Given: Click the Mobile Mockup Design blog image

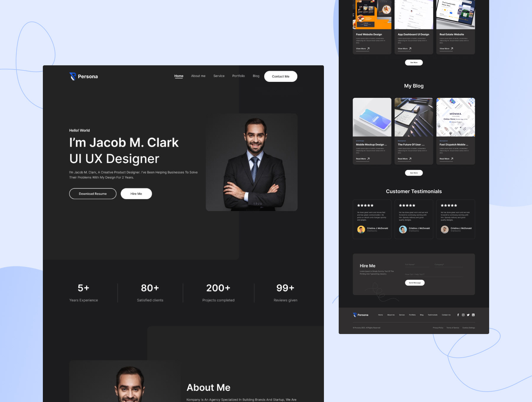Looking at the screenshot, I should (372, 117).
